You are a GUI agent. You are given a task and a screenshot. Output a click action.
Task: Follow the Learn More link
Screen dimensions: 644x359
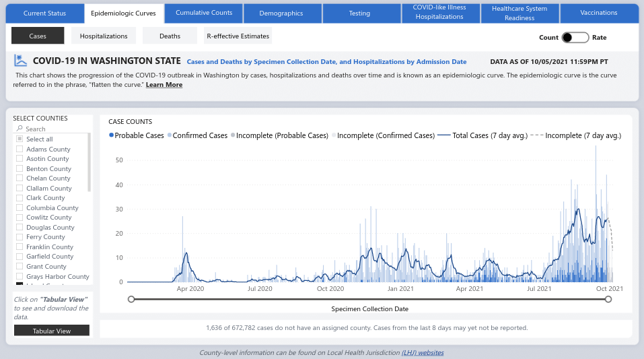(164, 85)
